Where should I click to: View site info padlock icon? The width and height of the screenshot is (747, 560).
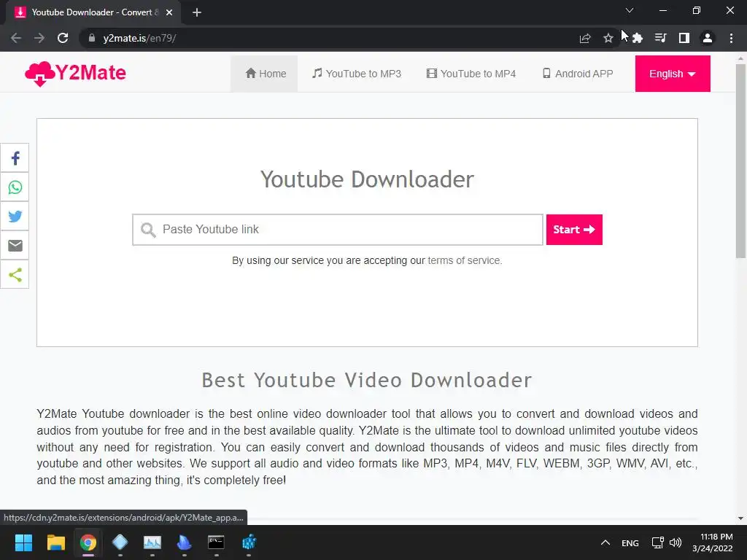(x=92, y=38)
